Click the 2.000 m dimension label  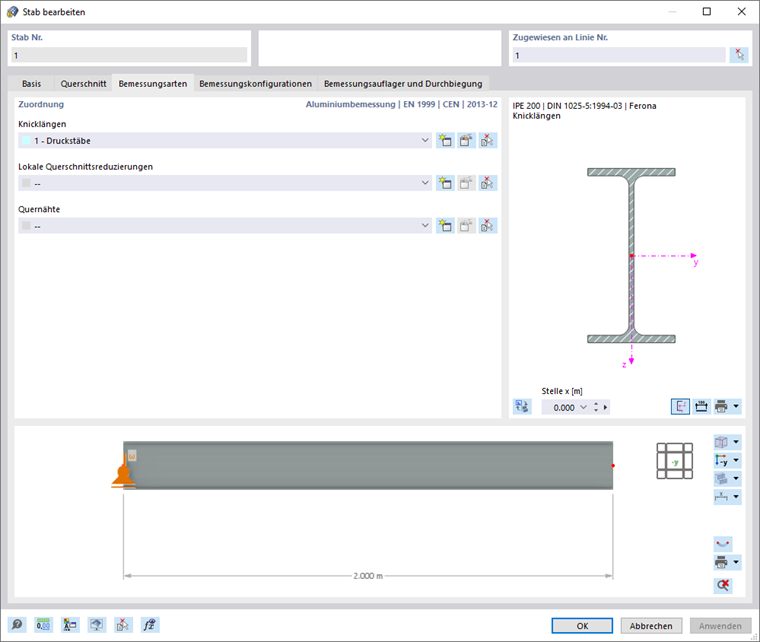368,576
